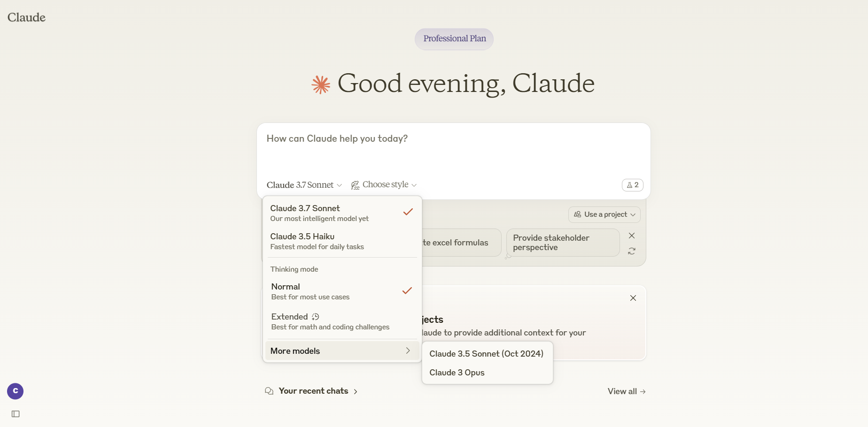Toggle the sidebar panel icon
Screen dimensions: 868x427
(15, 414)
